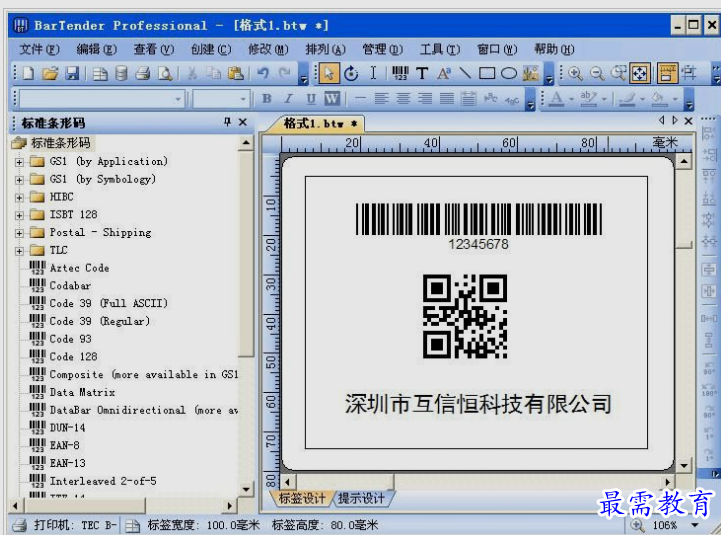Toggle underline text formatting
The height and width of the screenshot is (535, 721).
(311, 98)
